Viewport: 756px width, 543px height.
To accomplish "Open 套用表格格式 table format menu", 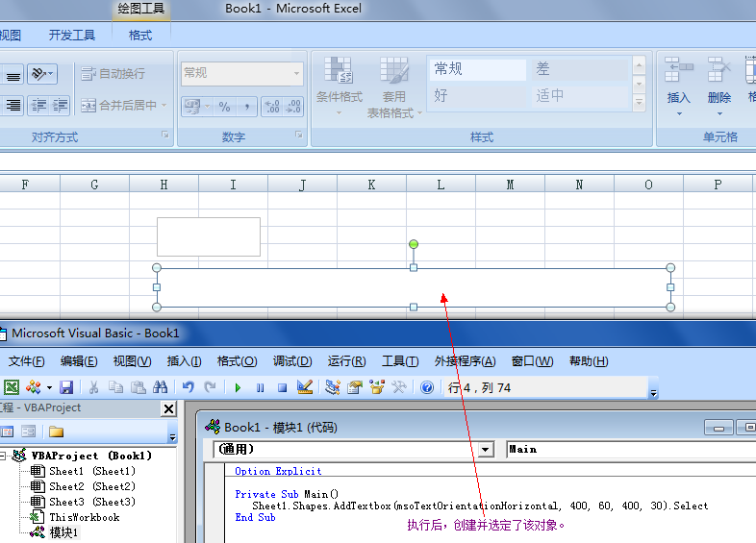I will coord(394,87).
